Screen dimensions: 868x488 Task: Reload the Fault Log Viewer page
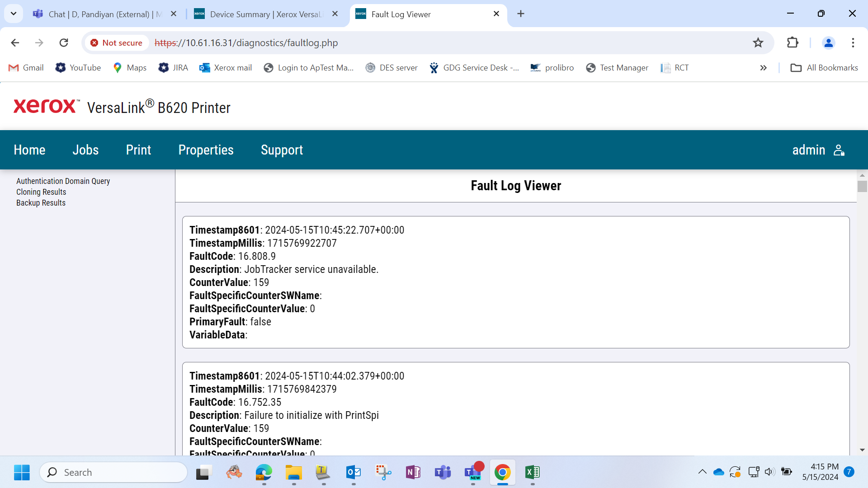point(64,43)
